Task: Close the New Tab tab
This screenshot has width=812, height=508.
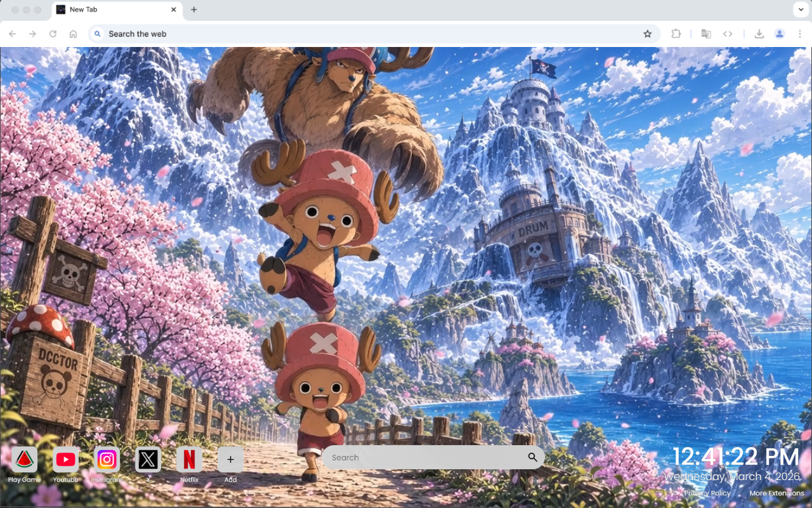Action: 174,10
